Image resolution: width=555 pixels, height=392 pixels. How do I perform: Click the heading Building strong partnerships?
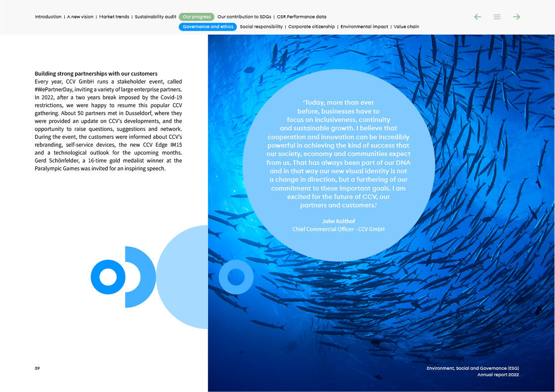coord(96,74)
